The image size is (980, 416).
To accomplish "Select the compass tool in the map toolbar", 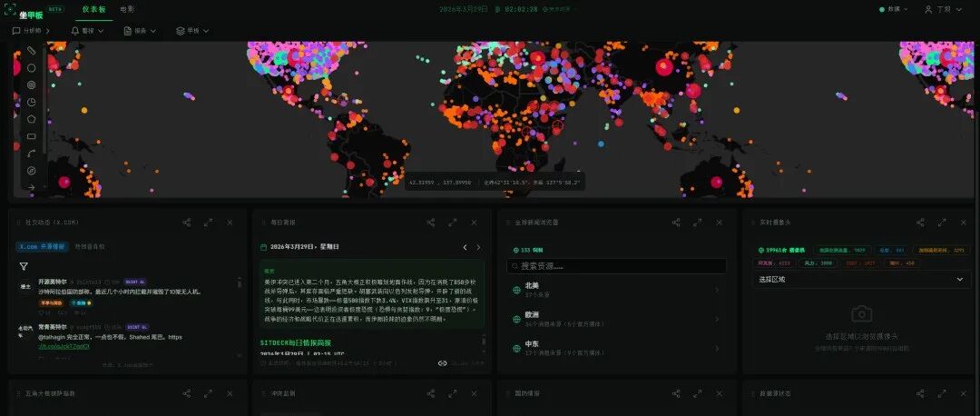I will (x=31, y=170).
